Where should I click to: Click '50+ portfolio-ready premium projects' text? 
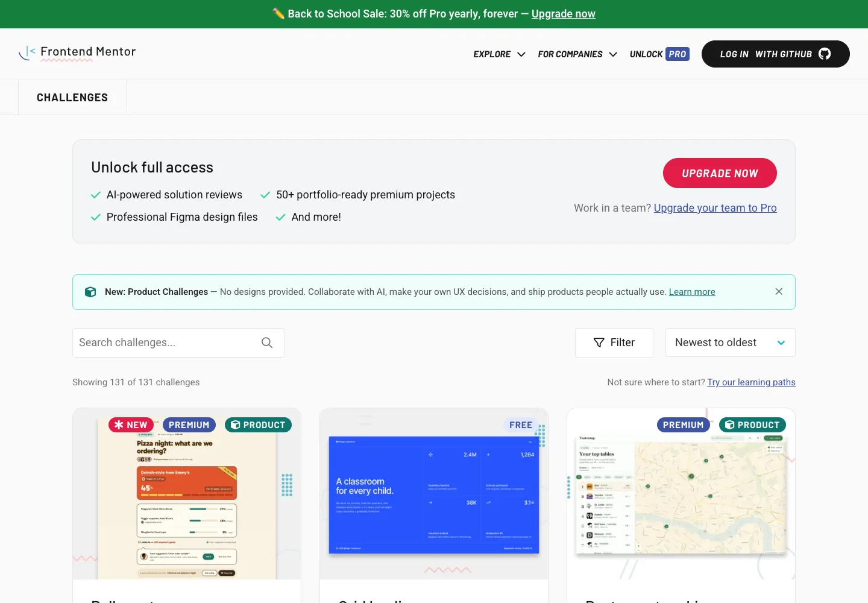pos(365,195)
